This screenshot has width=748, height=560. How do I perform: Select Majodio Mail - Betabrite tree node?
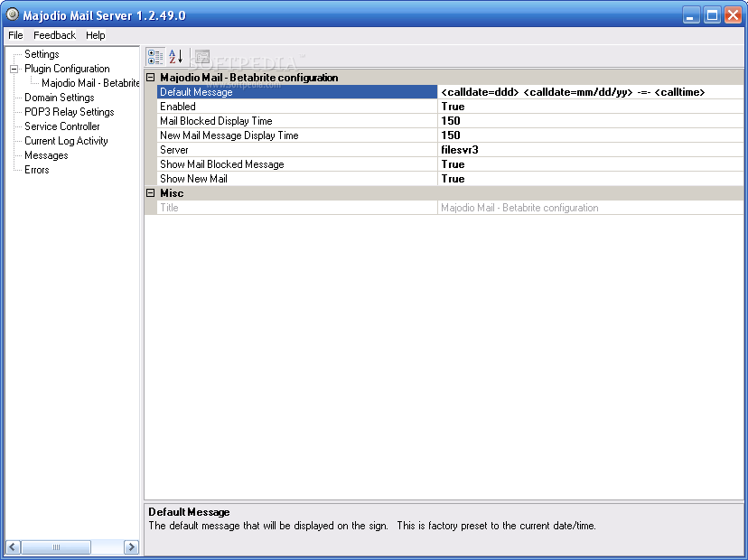[x=90, y=83]
